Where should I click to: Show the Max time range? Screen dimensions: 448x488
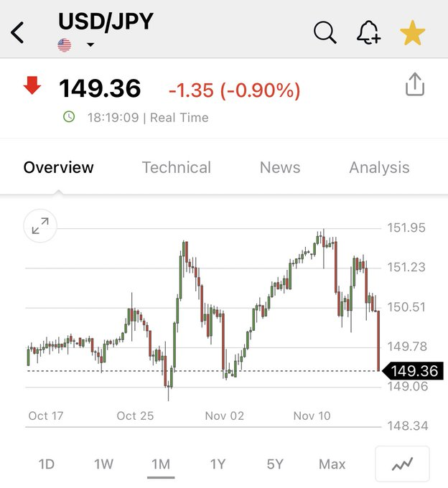click(332, 464)
